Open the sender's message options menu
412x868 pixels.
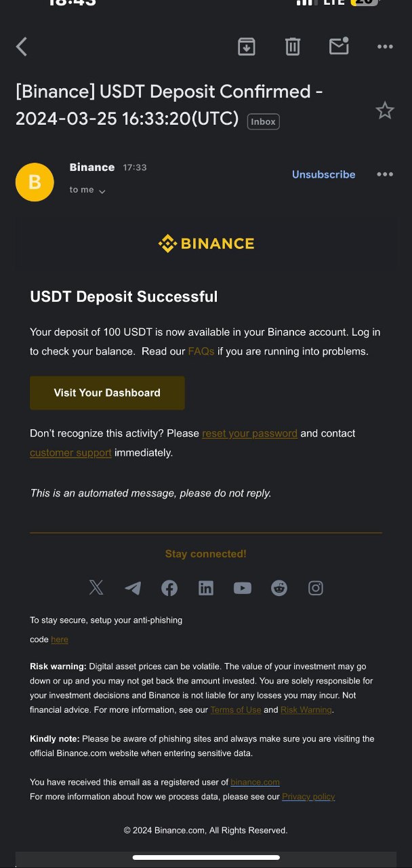(385, 174)
